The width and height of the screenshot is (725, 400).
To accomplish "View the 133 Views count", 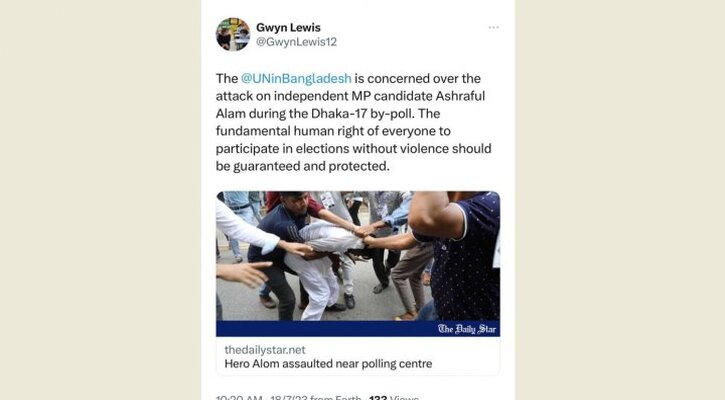I will tap(393, 398).
